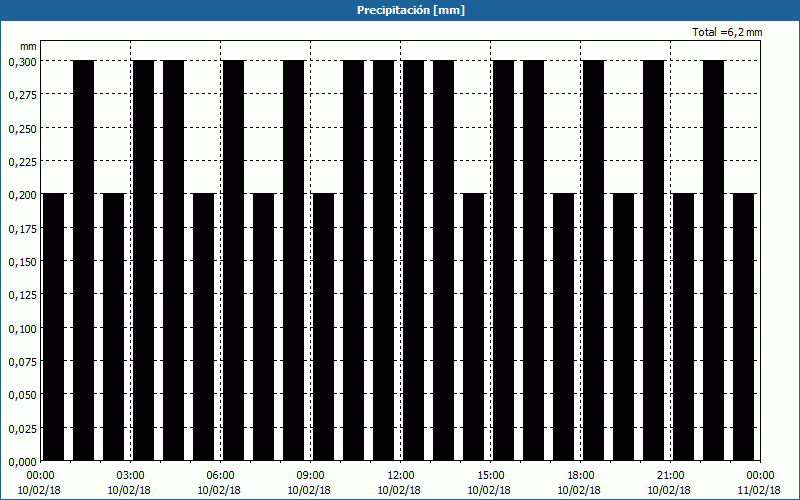Select the bar starting at 09:00

[323, 327]
